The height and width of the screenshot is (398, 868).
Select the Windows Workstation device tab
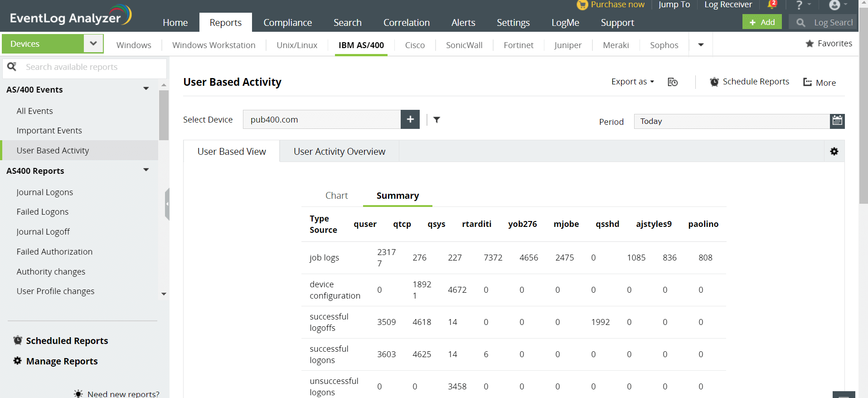[214, 45]
